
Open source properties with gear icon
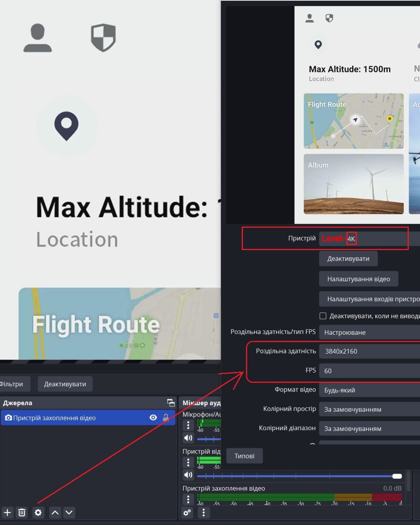coord(38,512)
